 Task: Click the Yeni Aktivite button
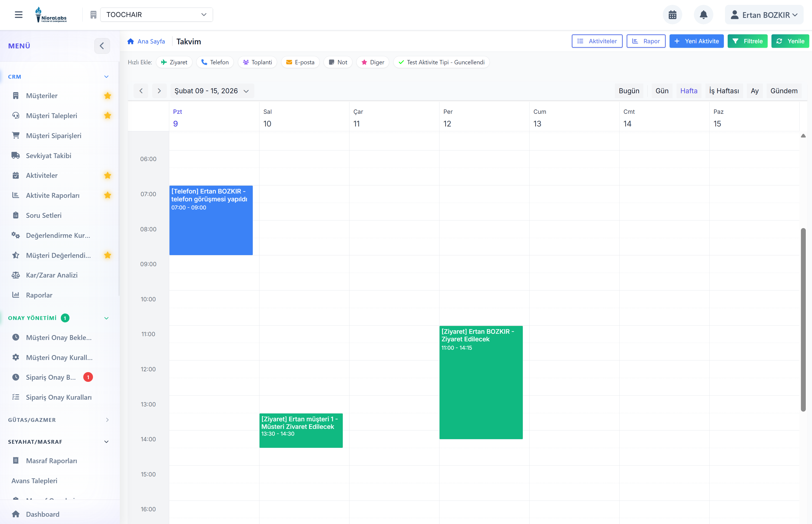[x=696, y=41]
